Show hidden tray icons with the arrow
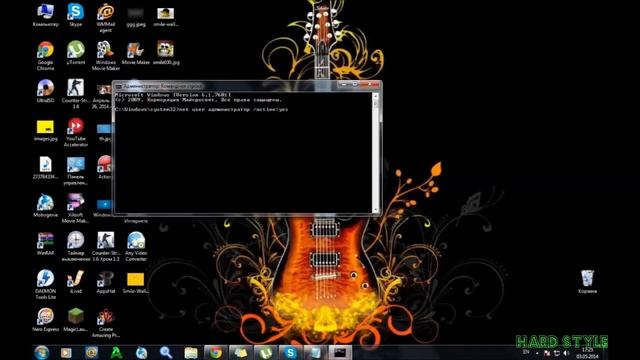Screen dimensions: 640x360 point(537,353)
